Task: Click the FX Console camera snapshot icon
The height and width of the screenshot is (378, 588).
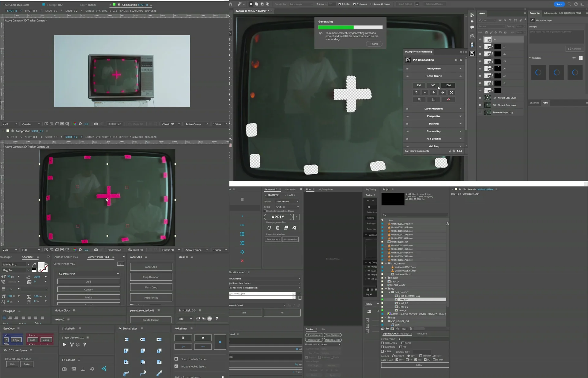Action: [64, 369]
